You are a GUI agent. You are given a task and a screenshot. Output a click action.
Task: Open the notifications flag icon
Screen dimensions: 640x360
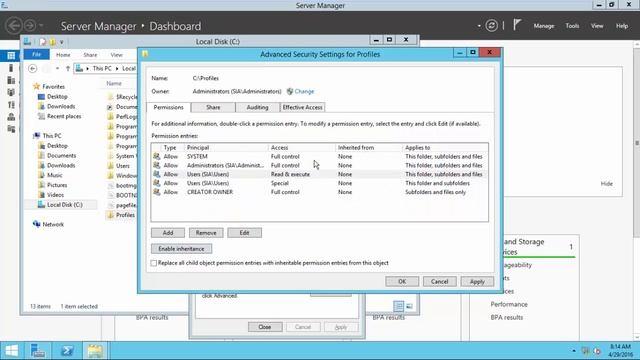(517, 25)
